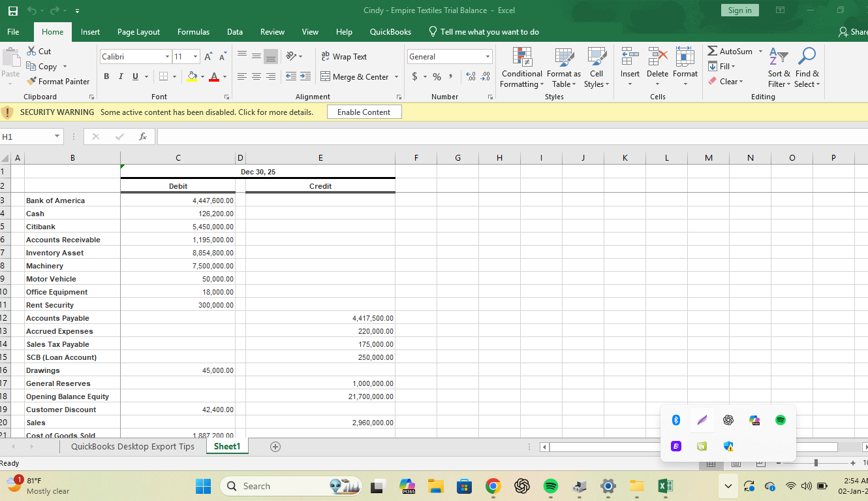This screenshot has height=501, width=868.
Task: Apply comma style number format
Action: coord(450,77)
